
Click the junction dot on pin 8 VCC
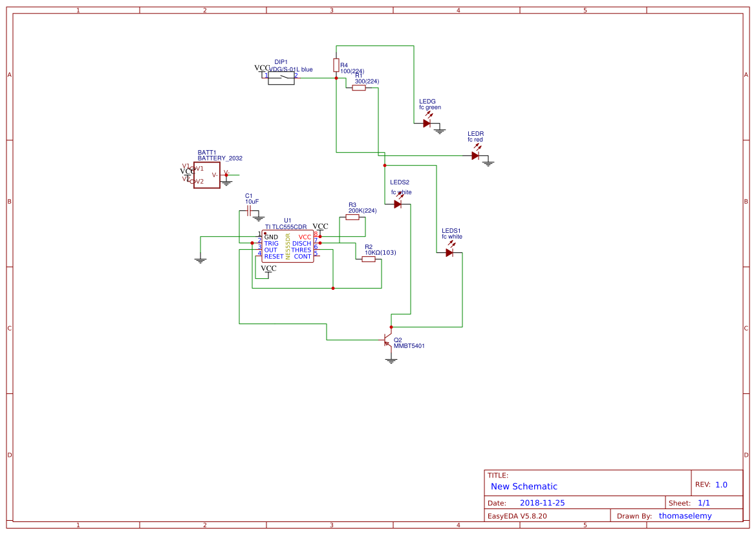[321, 236]
